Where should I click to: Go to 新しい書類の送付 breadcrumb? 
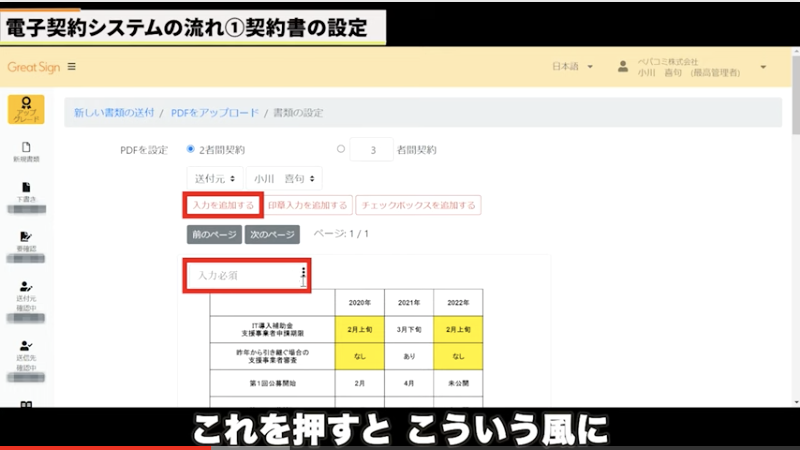pyautogui.click(x=115, y=113)
